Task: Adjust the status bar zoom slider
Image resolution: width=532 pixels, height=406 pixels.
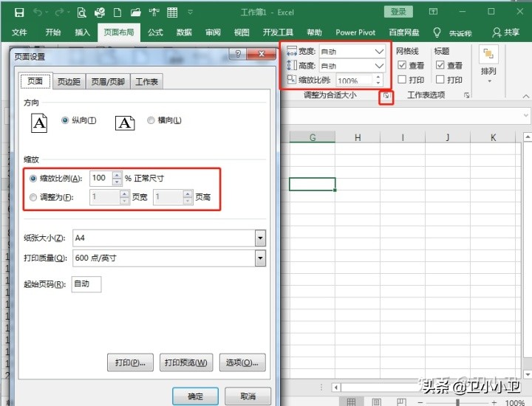Action: (x=457, y=402)
